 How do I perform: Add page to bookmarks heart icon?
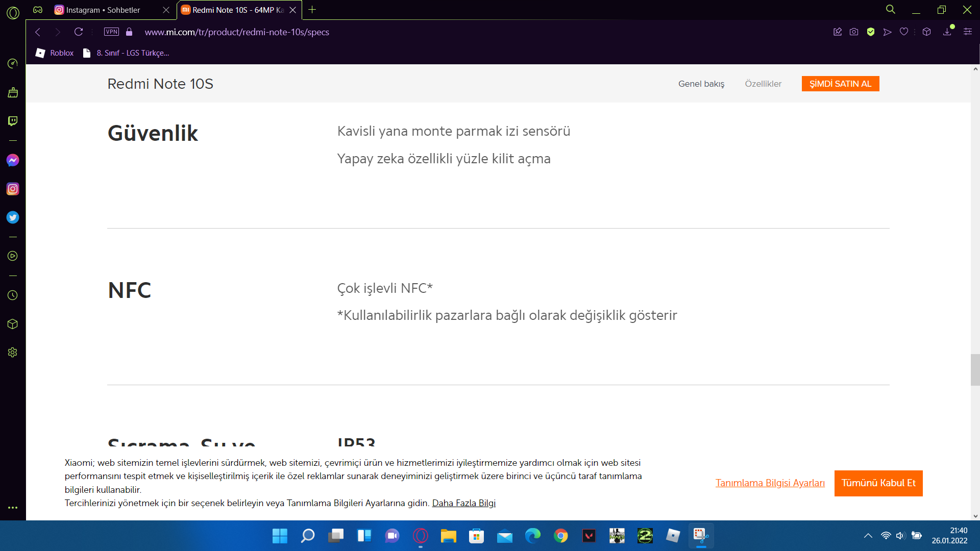coord(904,32)
